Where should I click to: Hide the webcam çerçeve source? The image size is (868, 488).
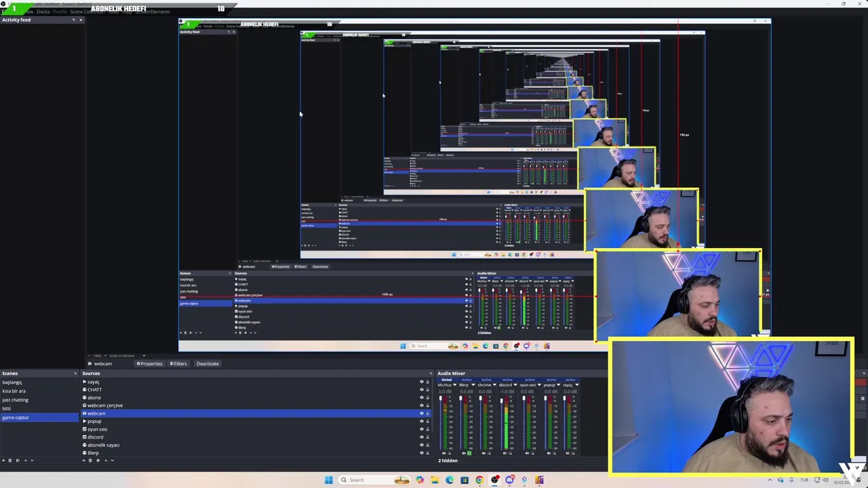421,405
